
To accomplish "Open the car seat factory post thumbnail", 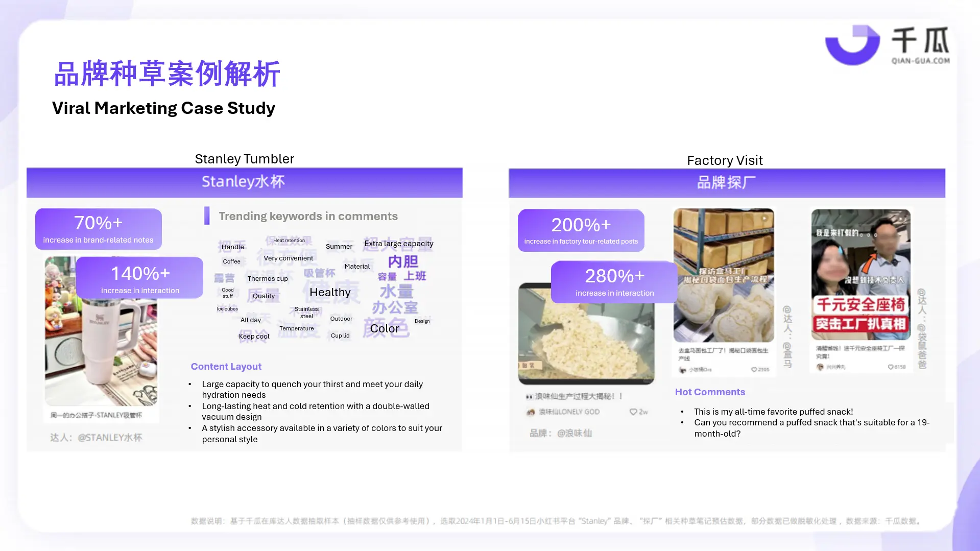I will click(861, 275).
